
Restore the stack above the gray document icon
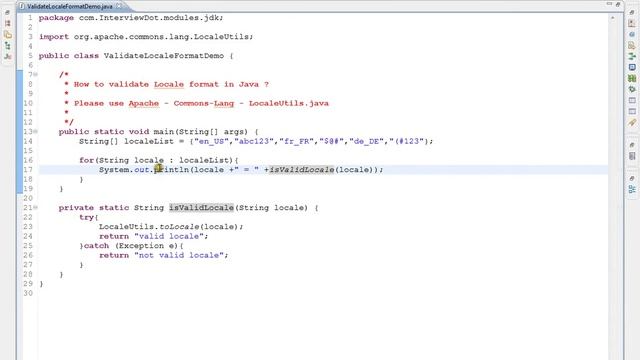[x=632, y=145]
